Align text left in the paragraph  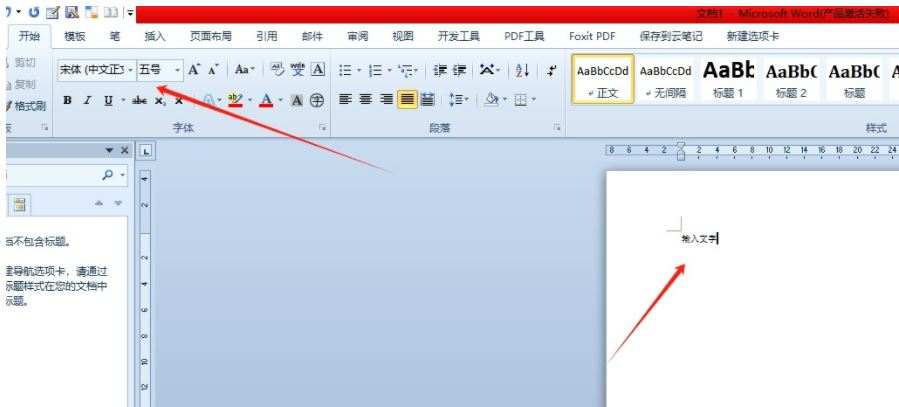click(346, 99)
